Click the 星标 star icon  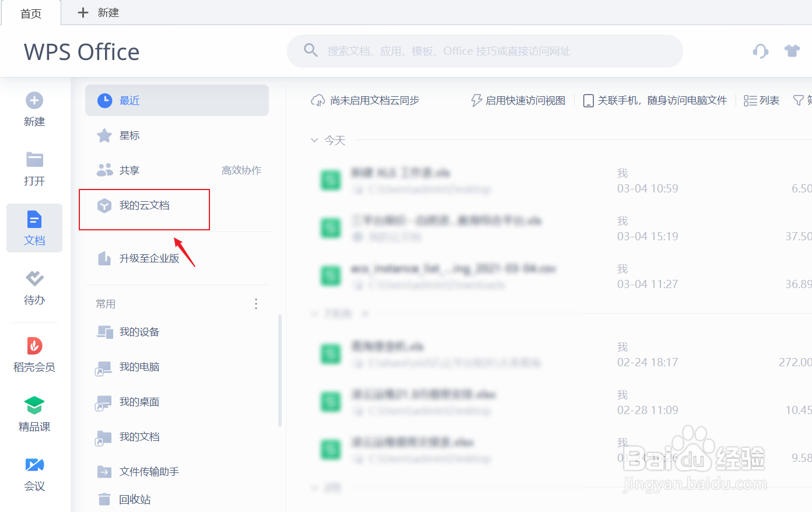(x=104, y=135)
